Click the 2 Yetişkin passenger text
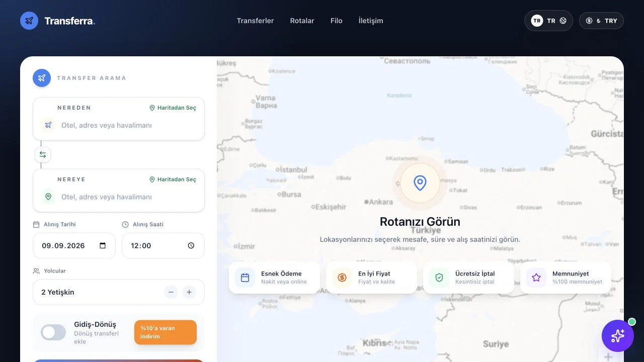Screen dimensions: 644x362 58,292
